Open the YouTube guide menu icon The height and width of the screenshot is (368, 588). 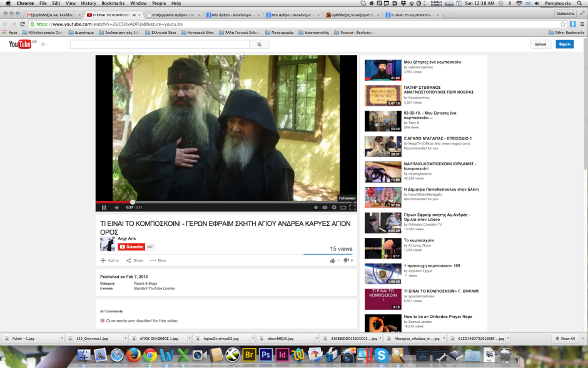44,44
